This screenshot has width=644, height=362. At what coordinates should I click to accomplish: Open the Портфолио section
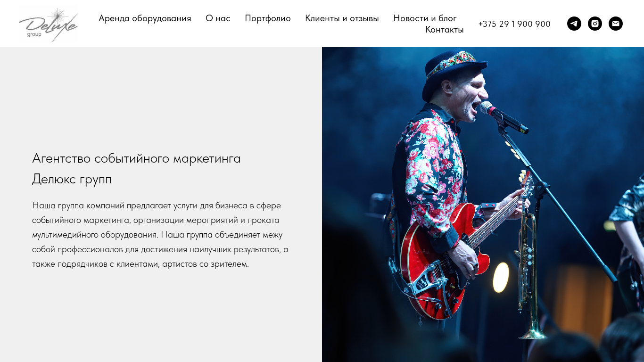click(x=268, y=18)
